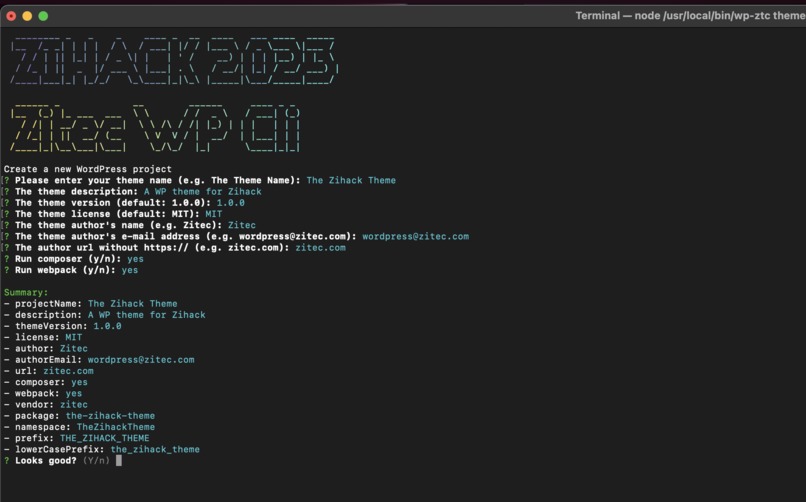The width and height of the screenshot is (806, 502).
Task: Click the summary 'prefix: THE_ZIHACK_THEME' row
Action: click(77, 438)
